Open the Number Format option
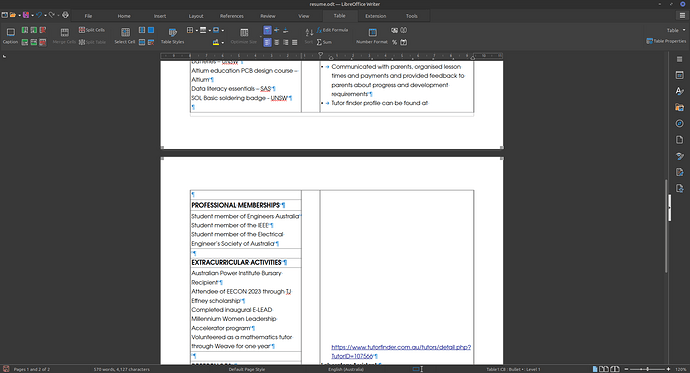 coord(372,36)
